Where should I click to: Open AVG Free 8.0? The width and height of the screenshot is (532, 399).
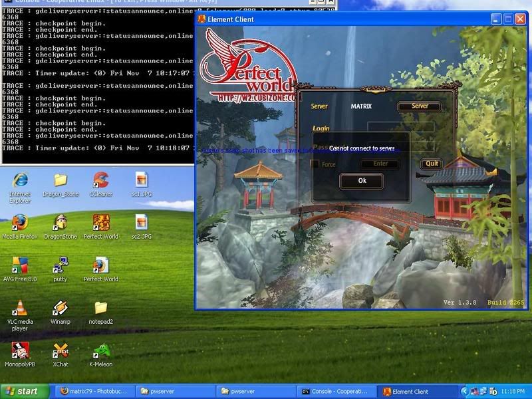[x=20, y=265]
